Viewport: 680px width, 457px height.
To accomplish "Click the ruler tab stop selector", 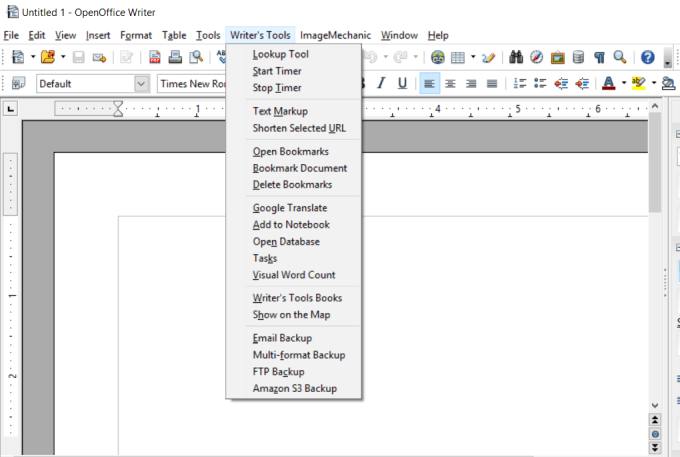I will (10, 108).
